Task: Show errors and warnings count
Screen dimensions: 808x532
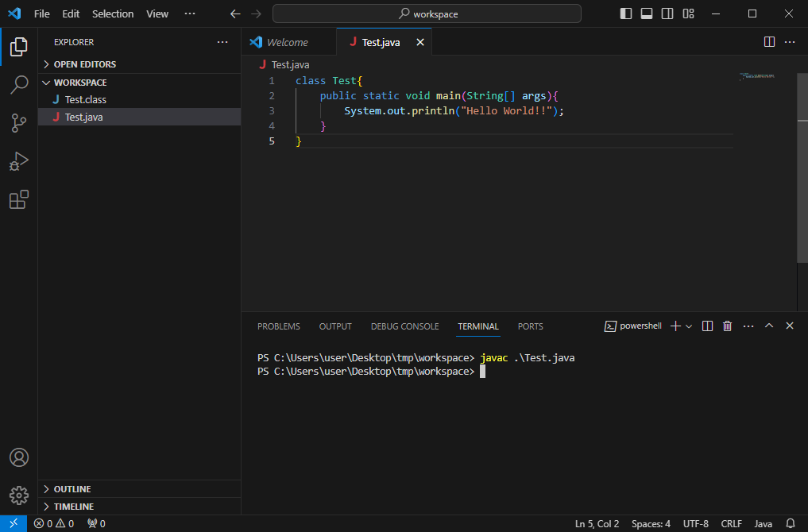Action: coord(53,524)
